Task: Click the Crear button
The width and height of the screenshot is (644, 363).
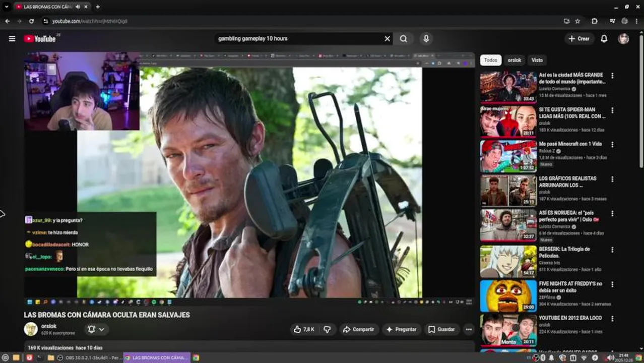Action: pyautogui.click(x=579, y=38)
